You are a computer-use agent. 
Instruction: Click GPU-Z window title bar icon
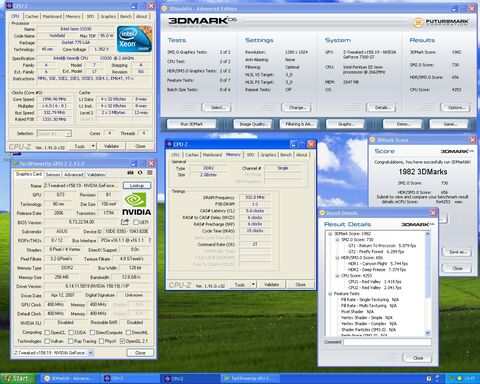click(x=15, y=163)
